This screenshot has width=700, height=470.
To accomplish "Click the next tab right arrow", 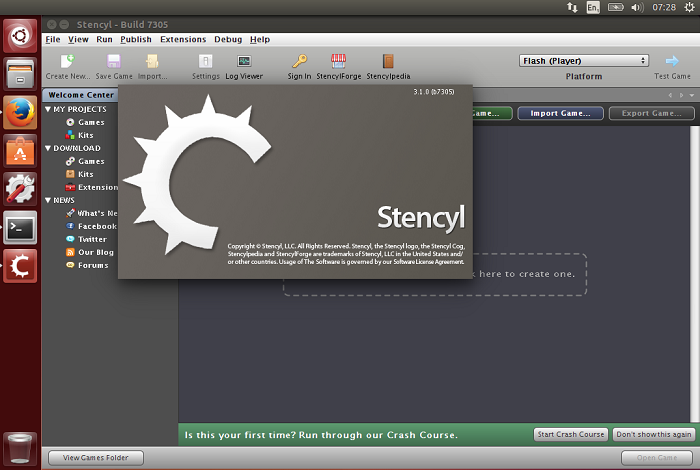I will [x=681, y=95].
